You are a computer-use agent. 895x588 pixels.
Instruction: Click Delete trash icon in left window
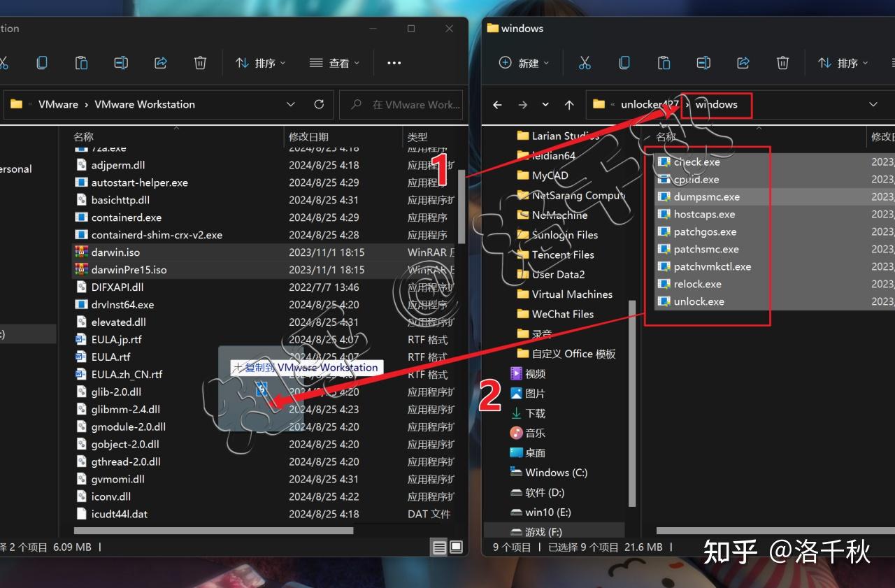point(200,63)
